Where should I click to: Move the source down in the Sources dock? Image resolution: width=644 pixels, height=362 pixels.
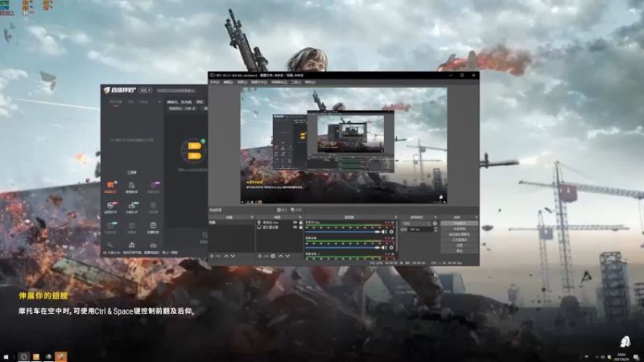click(x=287, y=256)
